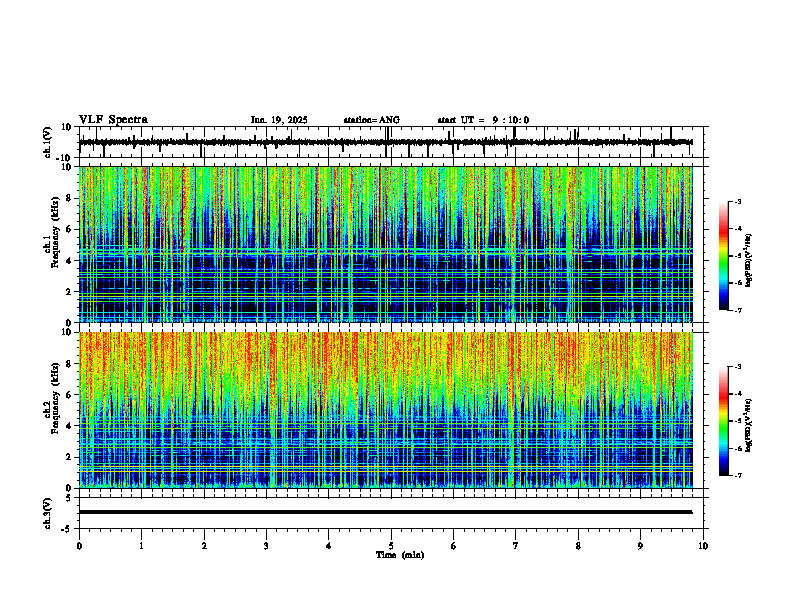This screenshot has height=612, width=792.
Task: Click time axis tick label "8"
Action: click(578, 546)
